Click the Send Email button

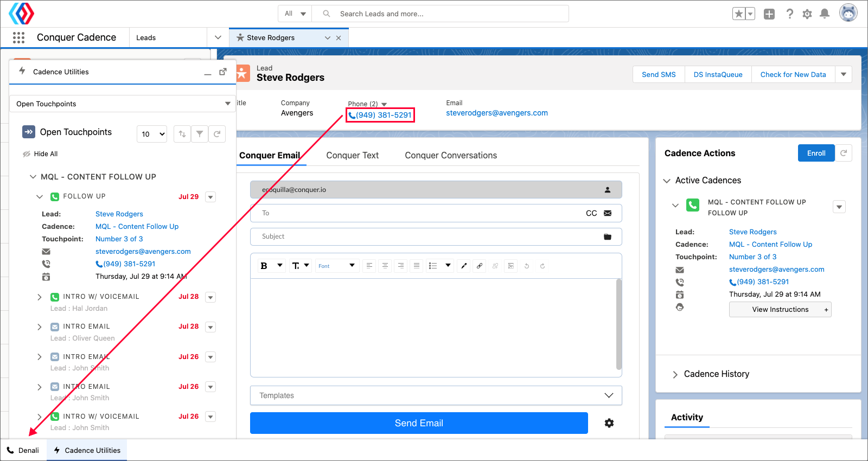(x=419, y=423)
